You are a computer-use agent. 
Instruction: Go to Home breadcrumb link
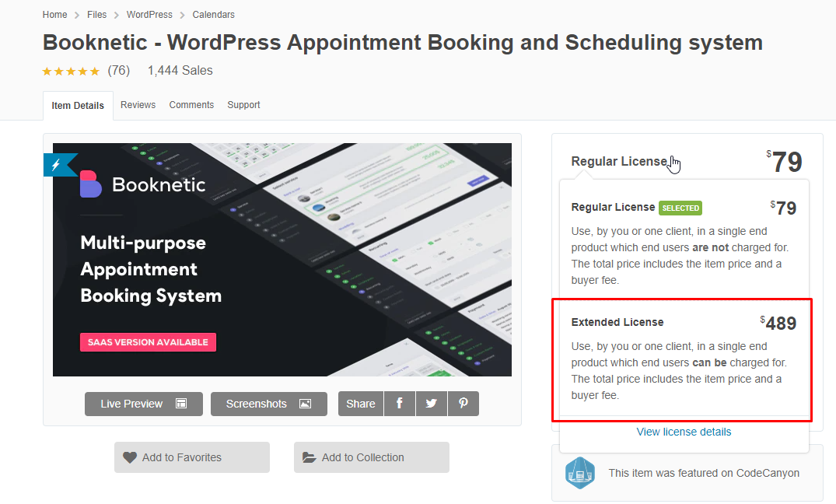[x=54, y=15]
